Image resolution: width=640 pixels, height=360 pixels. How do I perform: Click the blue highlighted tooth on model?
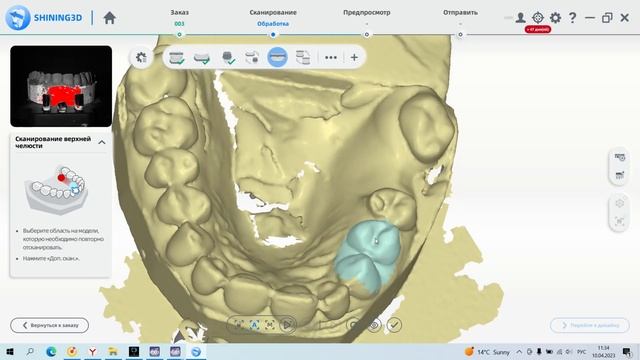367,256
